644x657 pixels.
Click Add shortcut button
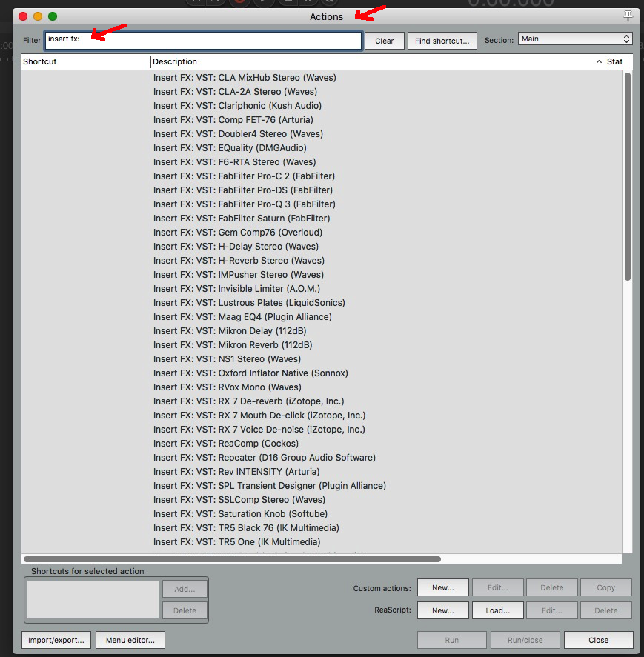click(185, 589)
